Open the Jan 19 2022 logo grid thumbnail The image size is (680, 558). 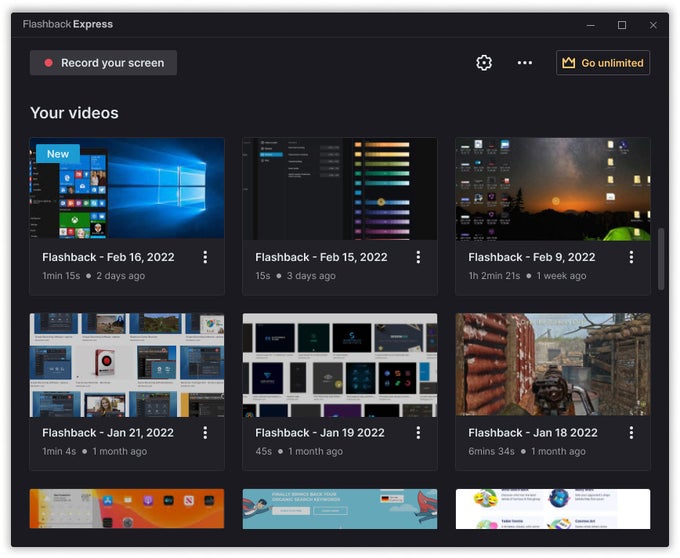[340, 365]
